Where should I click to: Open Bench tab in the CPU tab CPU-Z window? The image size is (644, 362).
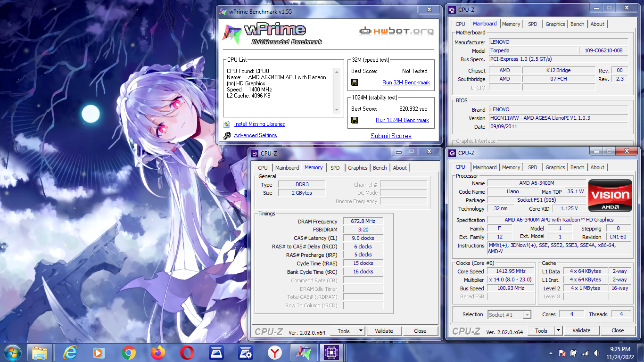point(577,167)
